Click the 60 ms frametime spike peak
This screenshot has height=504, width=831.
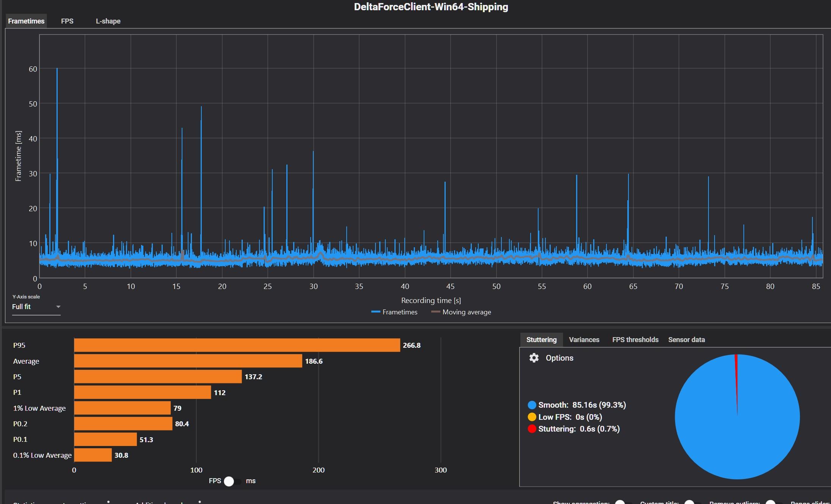(x=57, y=69)
